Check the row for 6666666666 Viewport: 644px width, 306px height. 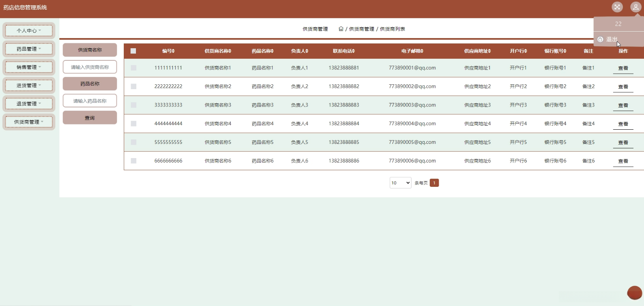[x=134, y=161]
